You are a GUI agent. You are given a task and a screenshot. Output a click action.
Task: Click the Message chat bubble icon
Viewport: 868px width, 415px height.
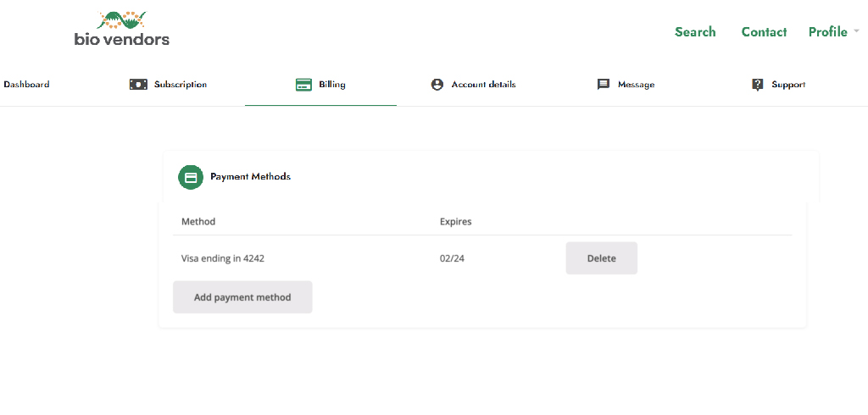point(604,85)
